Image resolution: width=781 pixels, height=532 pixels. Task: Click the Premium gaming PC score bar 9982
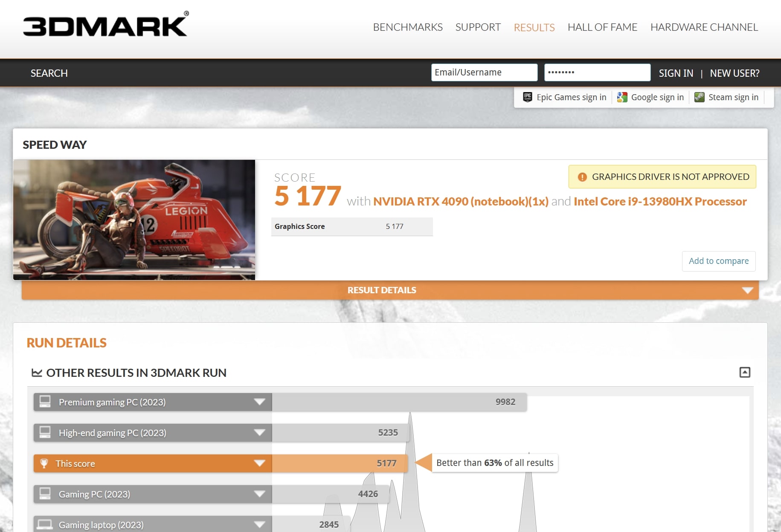[x=399, y=402]
